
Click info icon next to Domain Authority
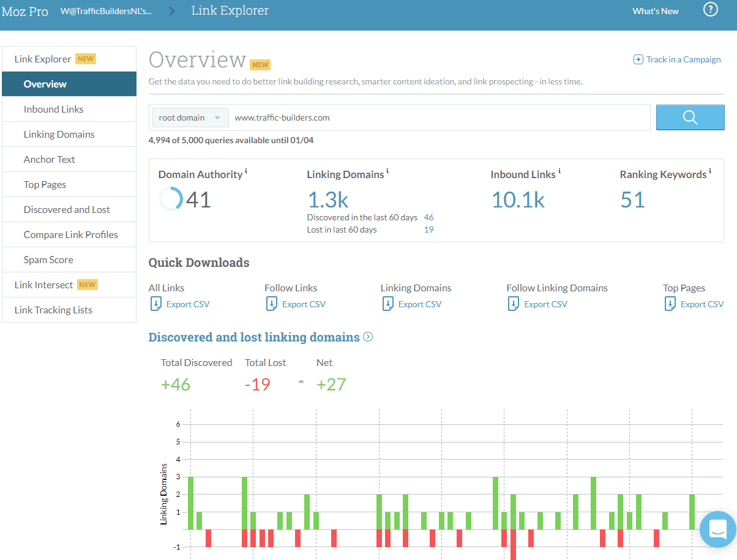point(246,171)
